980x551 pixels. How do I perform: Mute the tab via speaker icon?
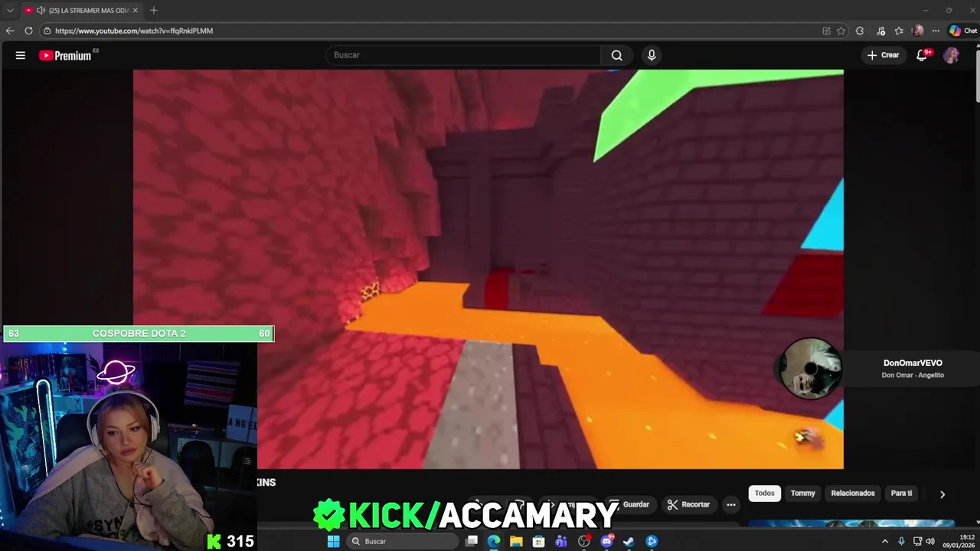pyautogui.click(x=40, y=11)
